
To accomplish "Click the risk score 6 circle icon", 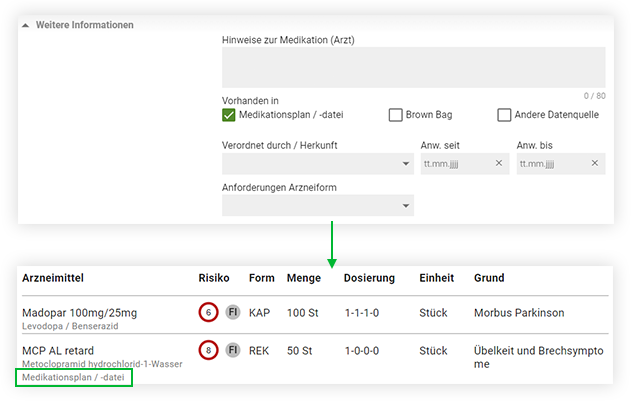I will (x=208, y=312).
